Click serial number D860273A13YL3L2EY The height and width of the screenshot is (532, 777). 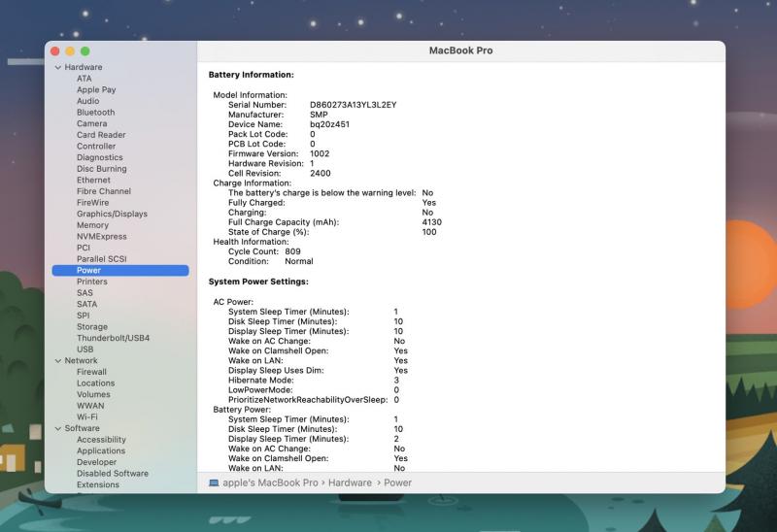[353, 105]
